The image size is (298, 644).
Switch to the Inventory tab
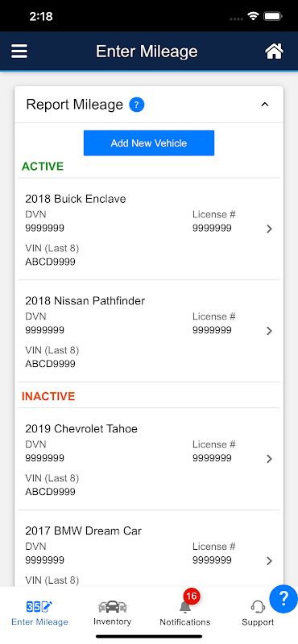(112, 612)
